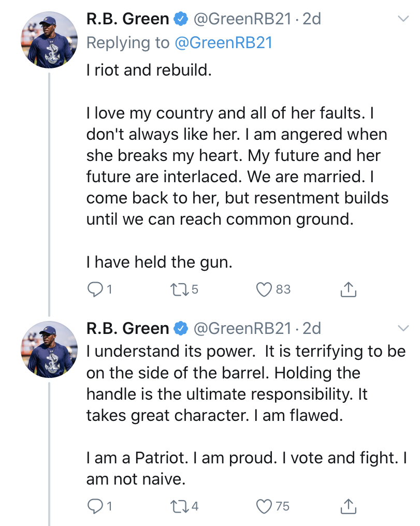This screenshot has width=420, height=526.
Task: Reply to the "I understand its power" tweet
Action: 95,506
